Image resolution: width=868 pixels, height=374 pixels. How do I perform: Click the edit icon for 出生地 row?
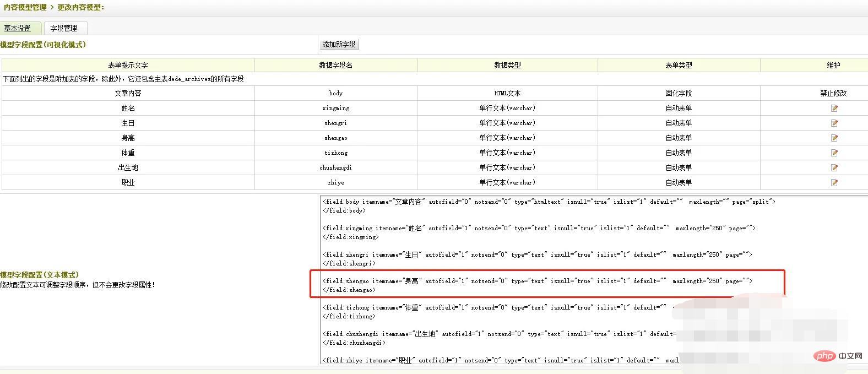click(x=834, y=168)
